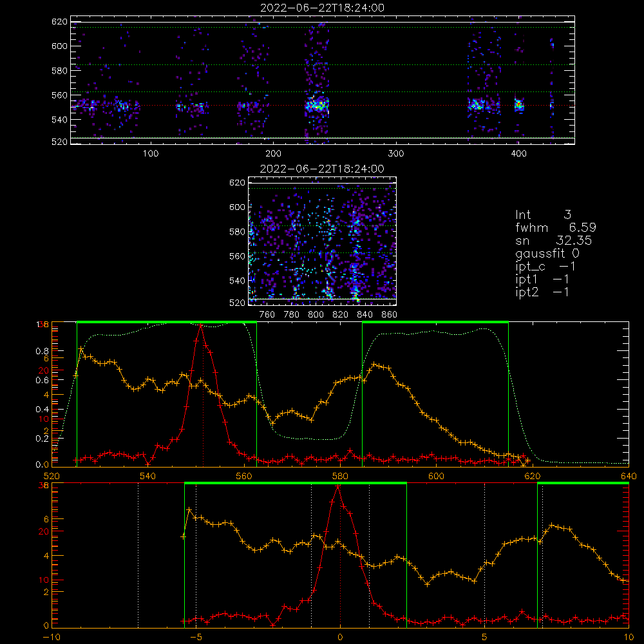Click the thick green bar above the profile plot's right window
The image size is (644, 644).
point(435,322)
